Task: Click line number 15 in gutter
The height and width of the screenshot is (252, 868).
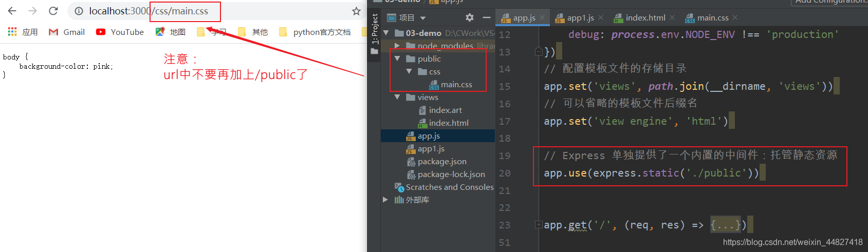Action: (505, 87)
